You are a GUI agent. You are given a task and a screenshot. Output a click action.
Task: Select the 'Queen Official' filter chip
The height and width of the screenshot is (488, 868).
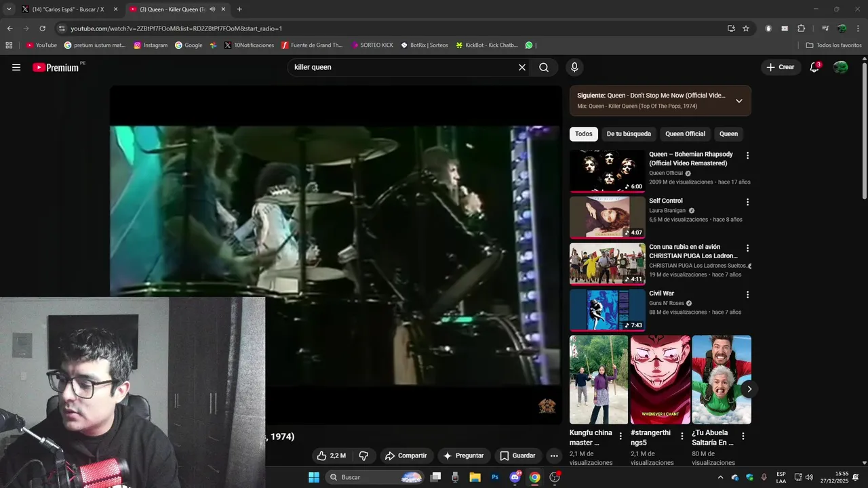(x=685, y=134)
